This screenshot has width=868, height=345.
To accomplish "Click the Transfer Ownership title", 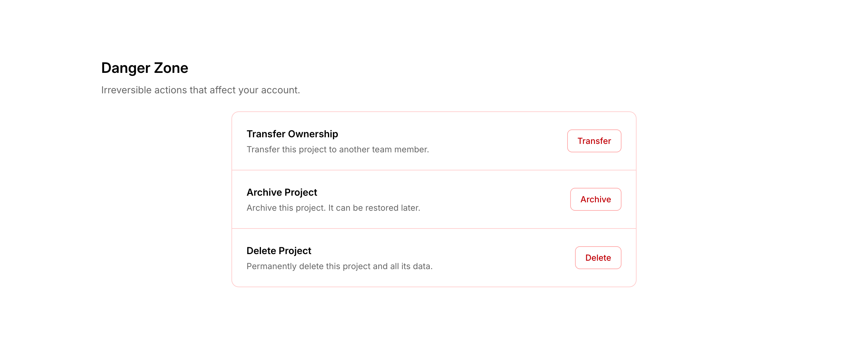I will [292, 134].
